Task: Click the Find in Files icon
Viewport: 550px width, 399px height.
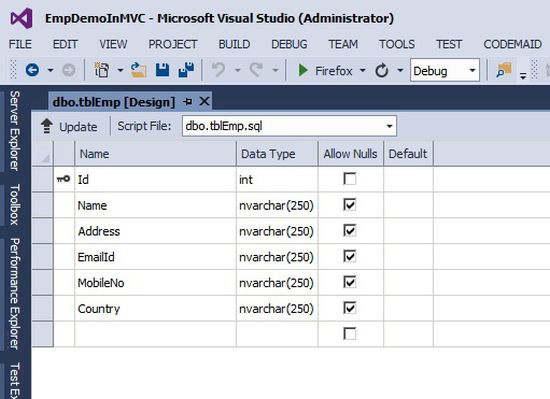Action: point(504,70)
